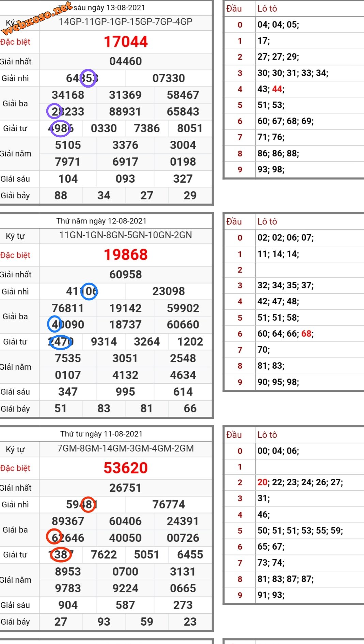Click third prize number 34168

68,95
